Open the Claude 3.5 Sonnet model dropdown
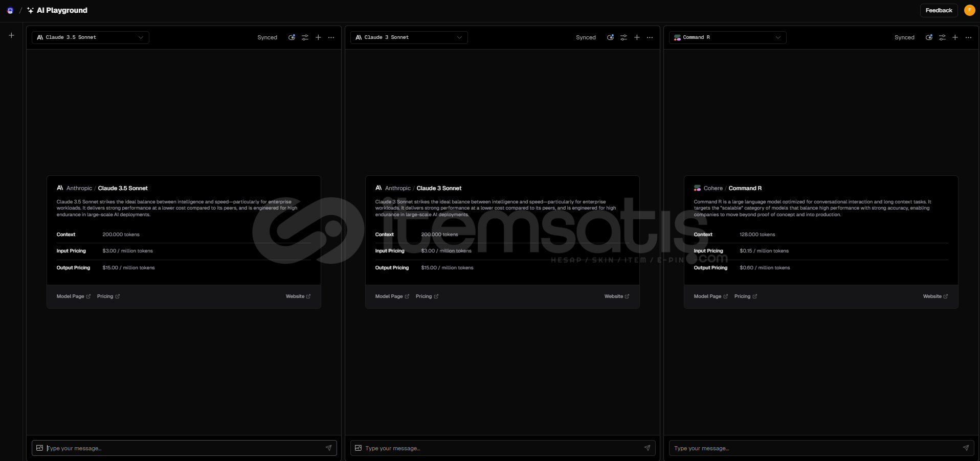The image size is (980, 461). [91, 37]
